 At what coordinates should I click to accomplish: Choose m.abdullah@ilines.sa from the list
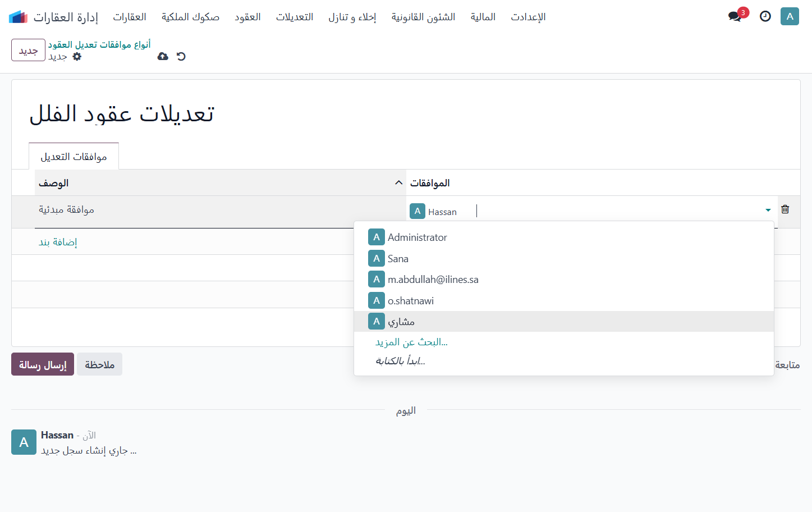(564, 279)
